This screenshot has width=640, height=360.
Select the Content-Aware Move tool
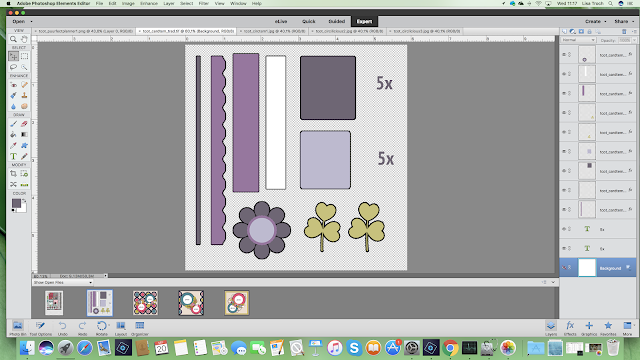[13, 184]
